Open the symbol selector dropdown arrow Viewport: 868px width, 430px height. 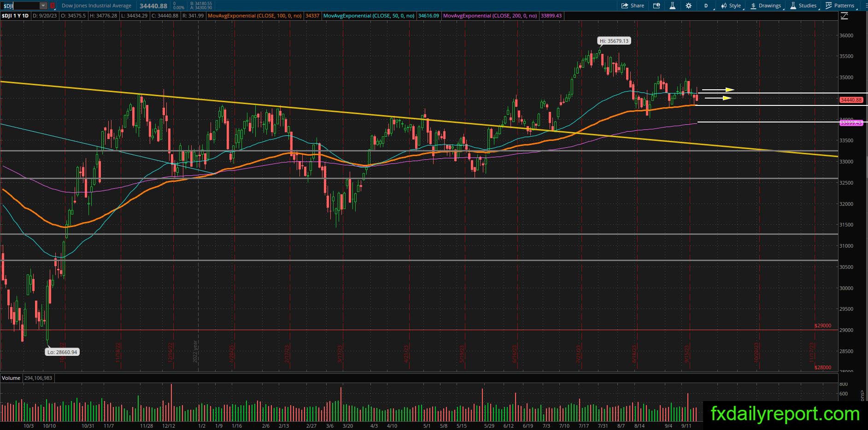43,6
